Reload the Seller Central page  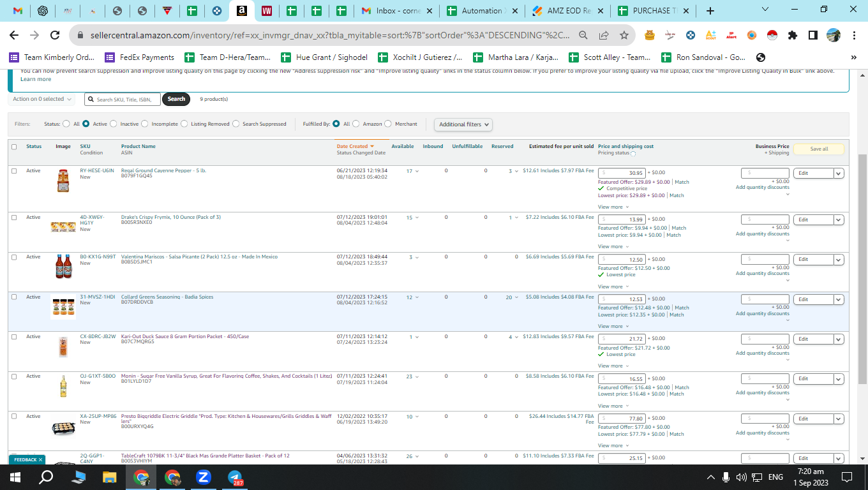coord(55,36)
